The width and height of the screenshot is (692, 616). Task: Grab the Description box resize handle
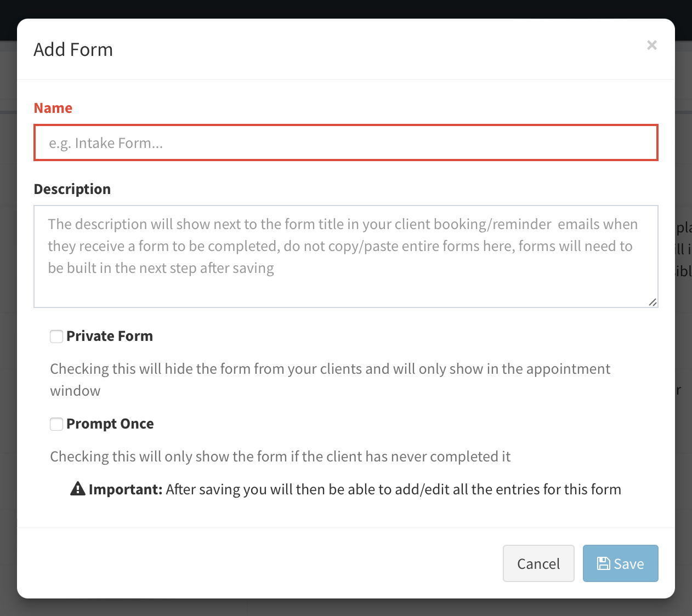pos(653,302)
